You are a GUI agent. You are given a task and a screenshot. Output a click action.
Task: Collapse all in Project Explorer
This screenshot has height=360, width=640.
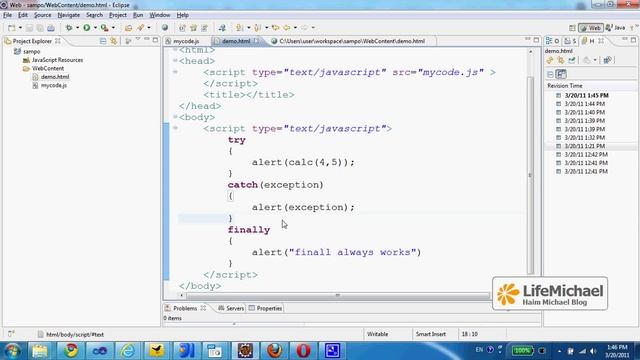103,41
